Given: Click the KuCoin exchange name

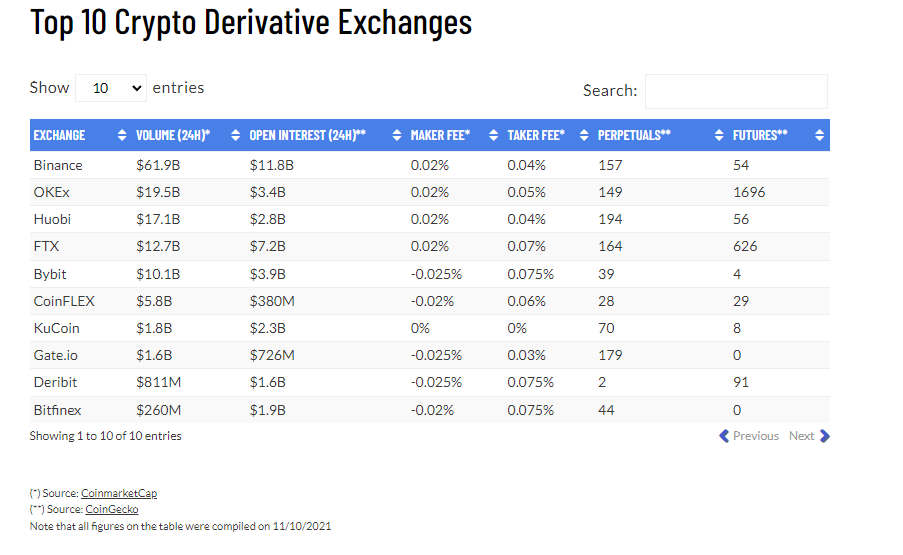Looking at the screenshot, I should pyautogui.click(x=56, y=328).
